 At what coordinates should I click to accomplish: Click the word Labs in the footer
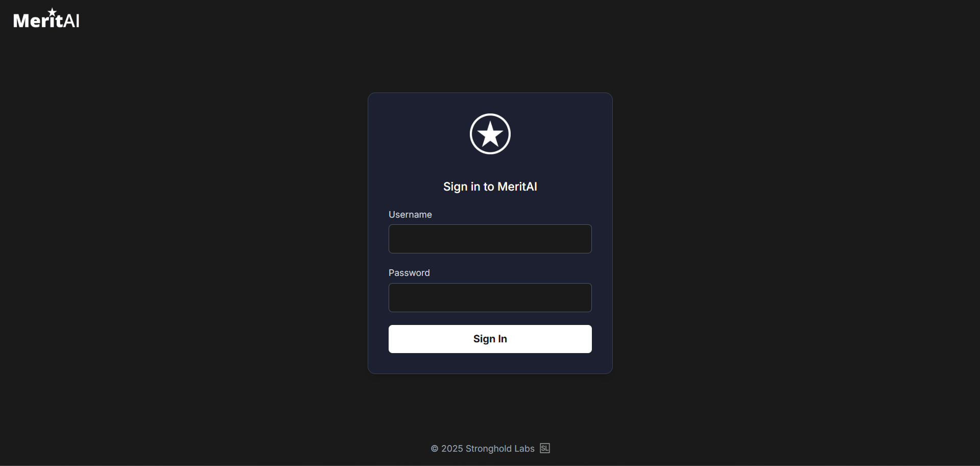[x=524, y=449]
